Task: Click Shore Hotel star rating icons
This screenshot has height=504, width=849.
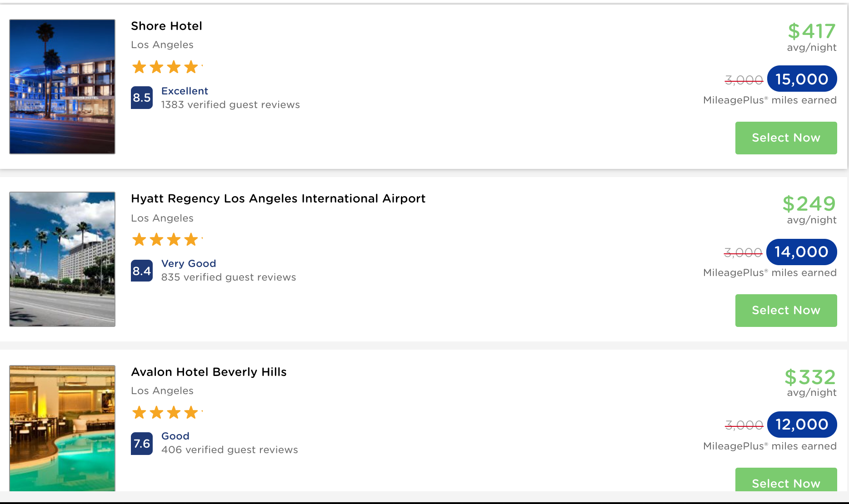Action: point(166,67)
